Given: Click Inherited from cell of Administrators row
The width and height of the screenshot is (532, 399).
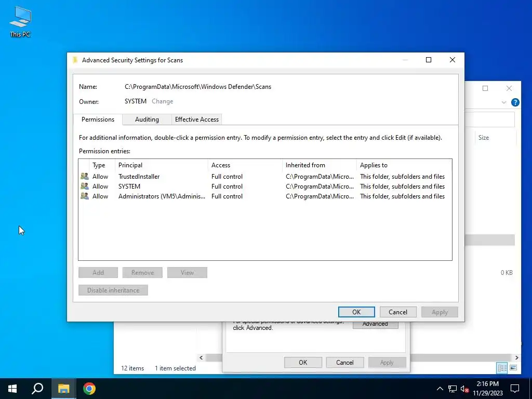Looking at the screenshot, I should click(x=320, y=196).
